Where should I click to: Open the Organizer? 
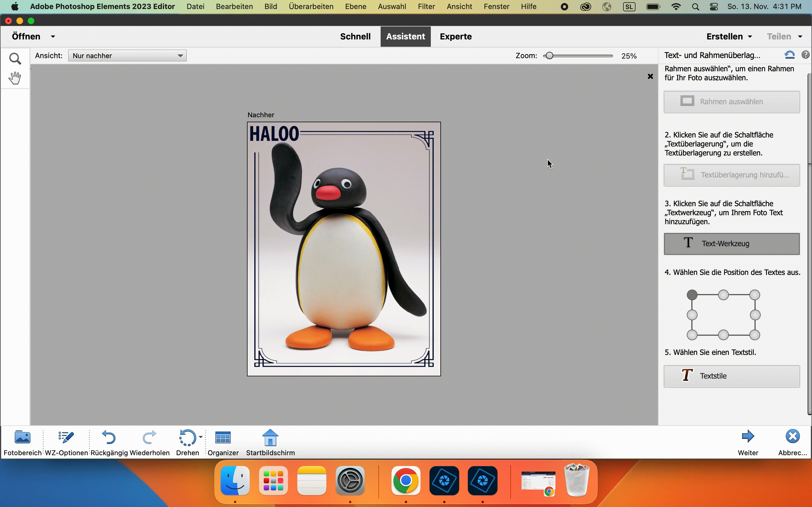[223, 437]
